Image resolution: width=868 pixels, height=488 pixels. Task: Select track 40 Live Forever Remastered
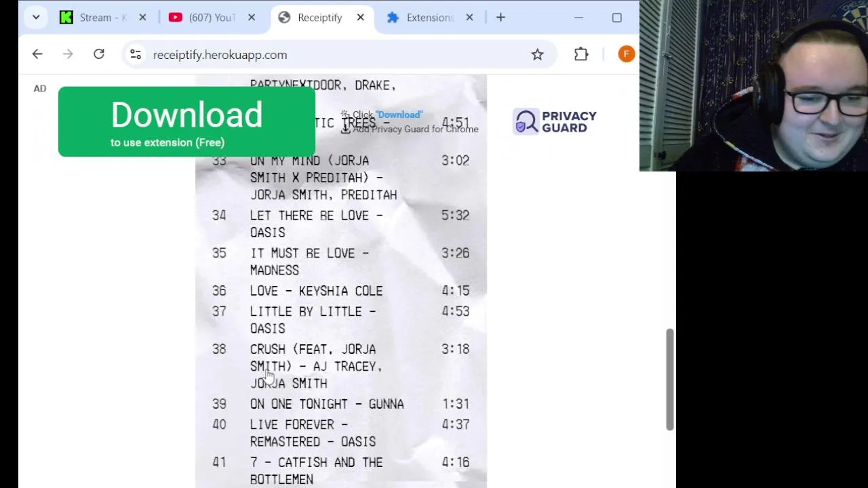point(313,433)
